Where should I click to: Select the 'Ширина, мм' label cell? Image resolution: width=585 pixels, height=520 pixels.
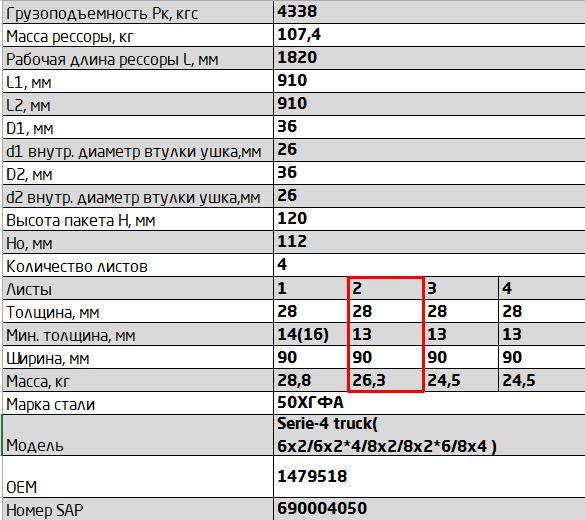[138, 357]
